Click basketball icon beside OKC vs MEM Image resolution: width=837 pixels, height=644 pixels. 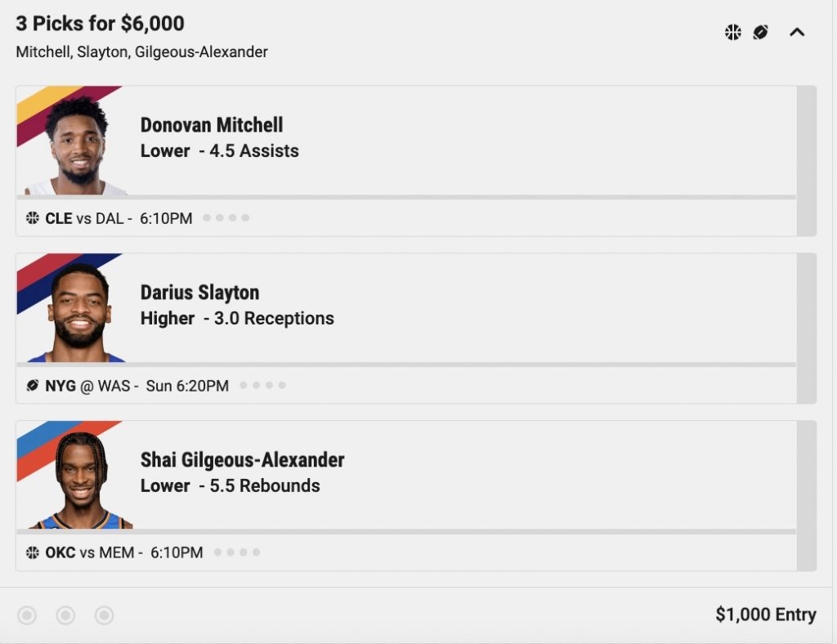(x=33, y=552)
